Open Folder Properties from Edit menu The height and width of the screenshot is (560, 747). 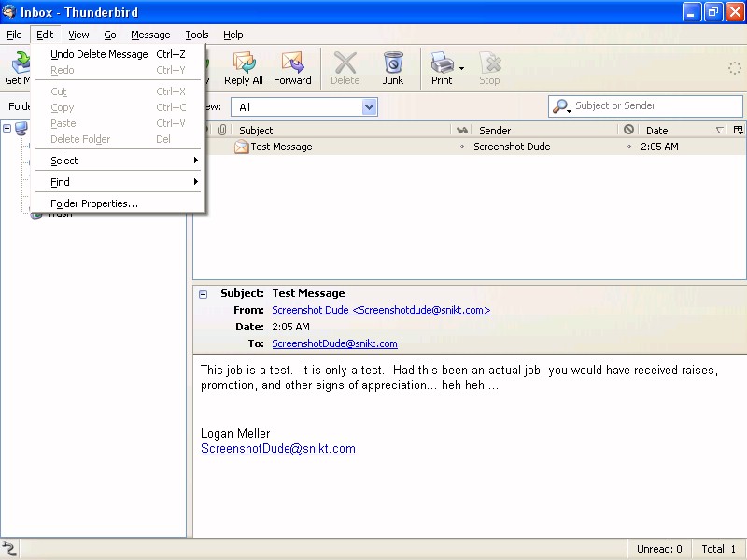(x=119, y=203)
